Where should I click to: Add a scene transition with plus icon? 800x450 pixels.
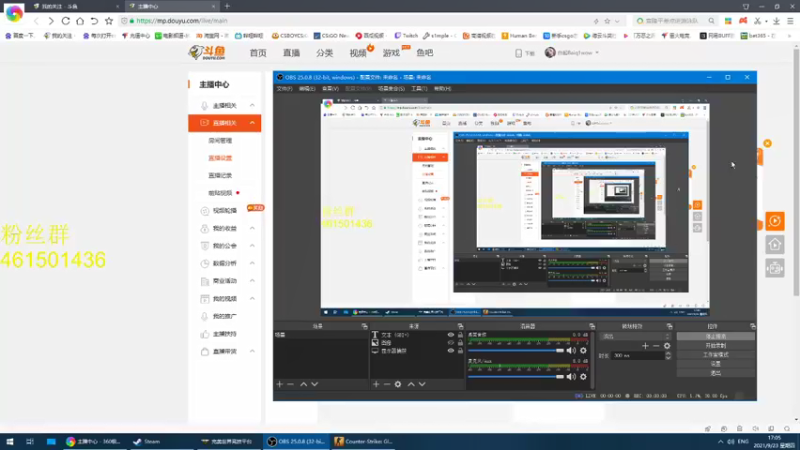645,346
